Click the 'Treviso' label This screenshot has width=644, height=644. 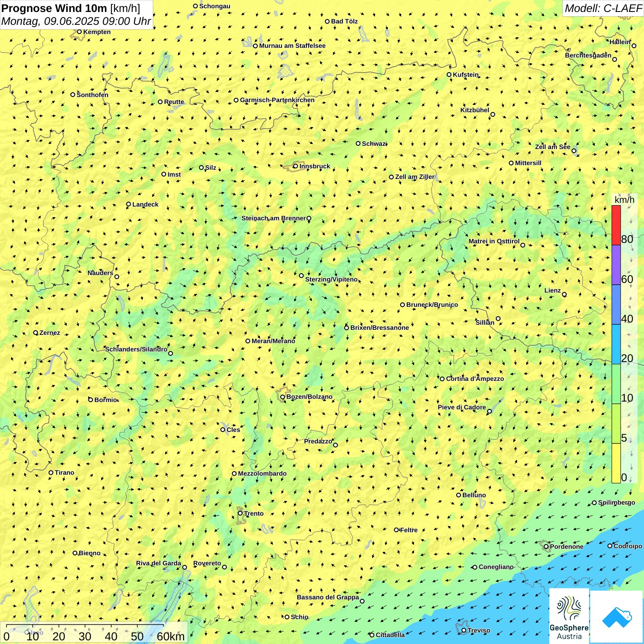pos(478,630)
